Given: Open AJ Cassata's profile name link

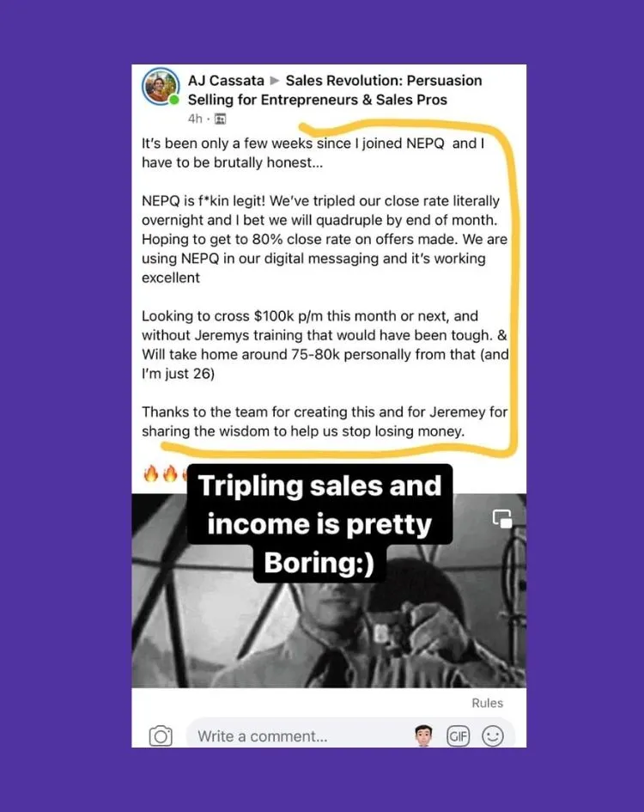Looking at the screenshot, I should tap(226, 81).
